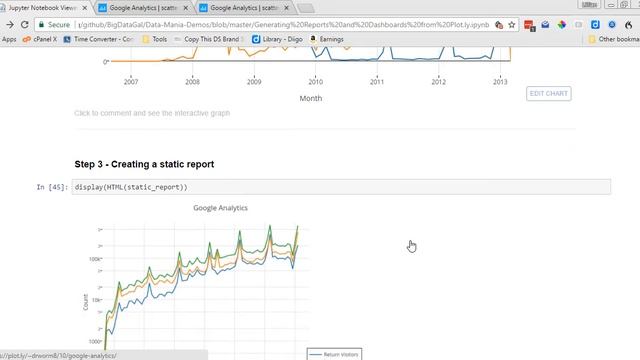Click the translate icon in address bar
The image size is (640, 360).
click(499, 25)
